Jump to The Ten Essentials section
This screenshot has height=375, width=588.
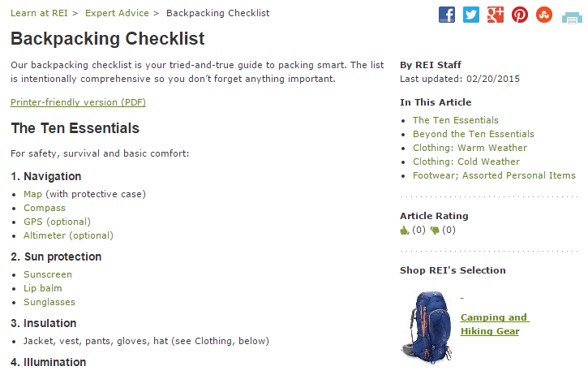456,120
